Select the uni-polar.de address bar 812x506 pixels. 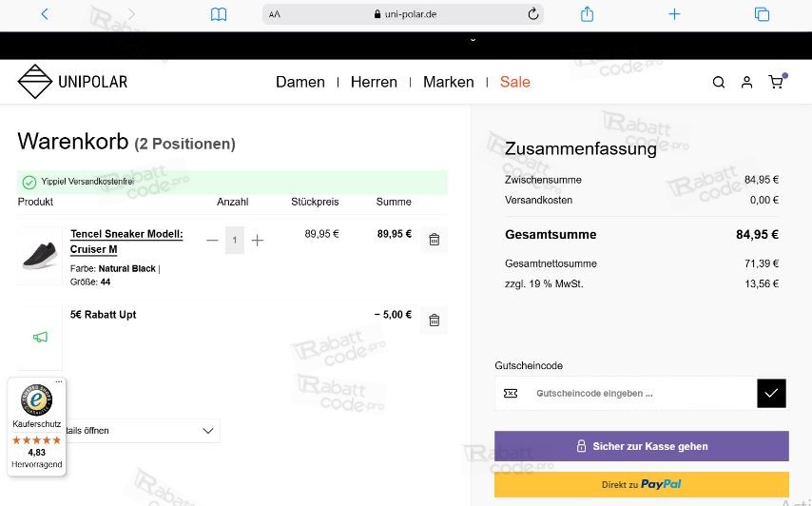coord(403,14)
